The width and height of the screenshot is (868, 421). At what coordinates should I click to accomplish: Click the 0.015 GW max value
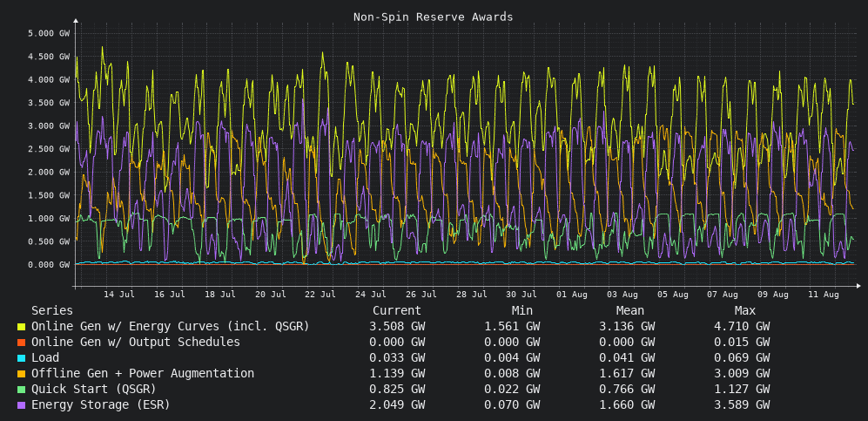pos(742,343)
